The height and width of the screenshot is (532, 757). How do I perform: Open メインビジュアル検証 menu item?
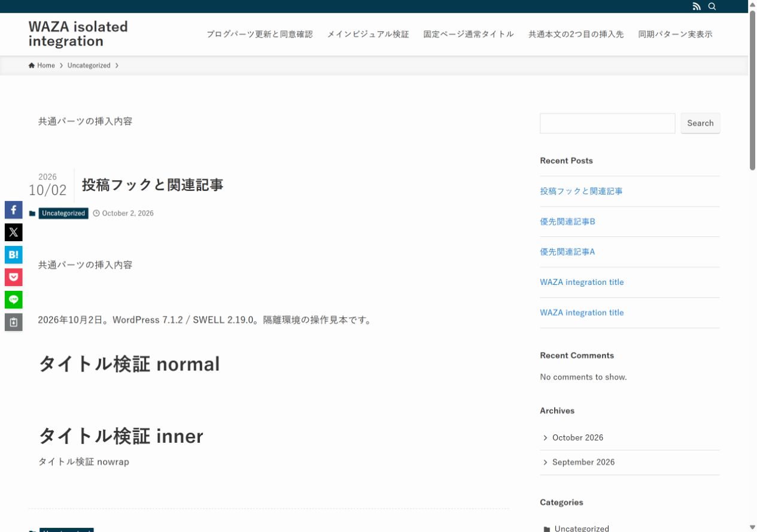coord(368,34)
